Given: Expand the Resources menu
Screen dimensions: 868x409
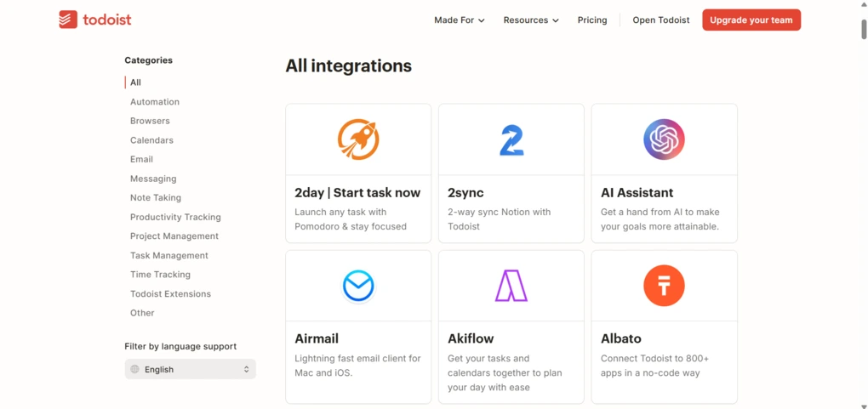Looking at the screenshot, I should pos(531,20).
